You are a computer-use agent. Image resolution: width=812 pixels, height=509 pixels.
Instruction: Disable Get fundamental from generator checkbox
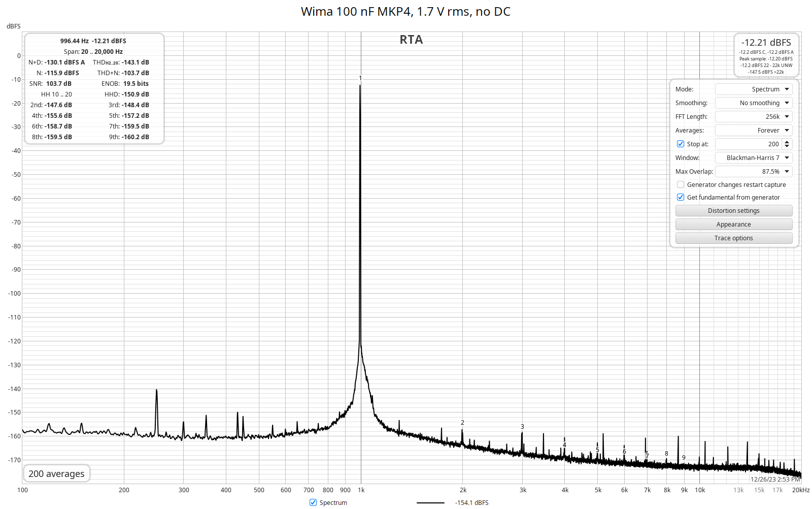681,197
